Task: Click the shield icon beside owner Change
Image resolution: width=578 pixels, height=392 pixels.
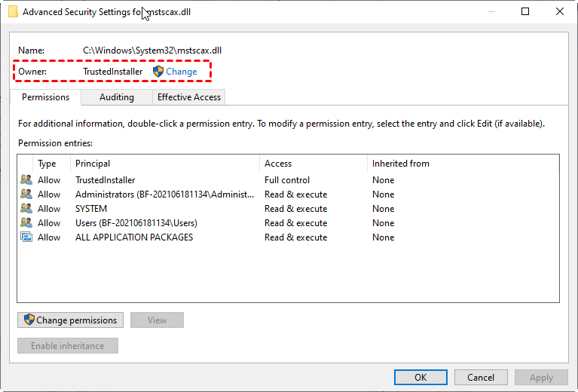Action: pos(158,72)
